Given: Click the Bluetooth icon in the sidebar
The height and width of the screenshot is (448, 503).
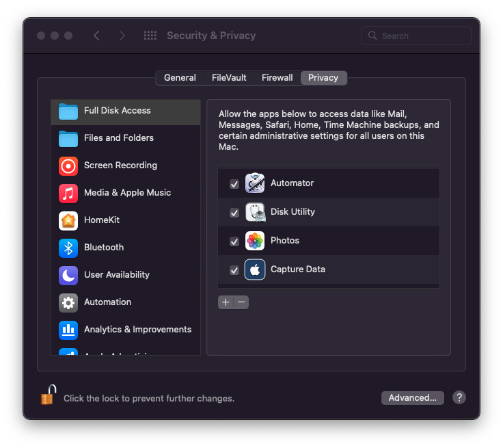Looking at the screenshot, I should click(x=68, y=248).
